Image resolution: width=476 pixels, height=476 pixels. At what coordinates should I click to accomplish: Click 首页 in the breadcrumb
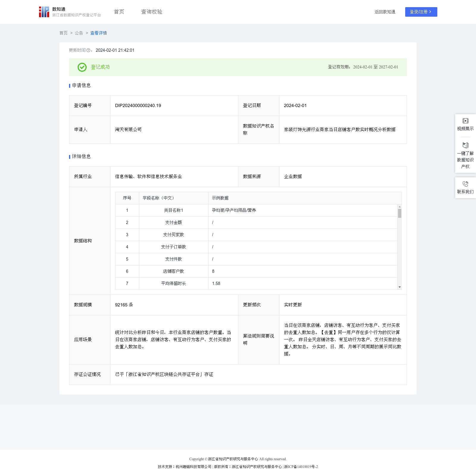pos(63,33)
